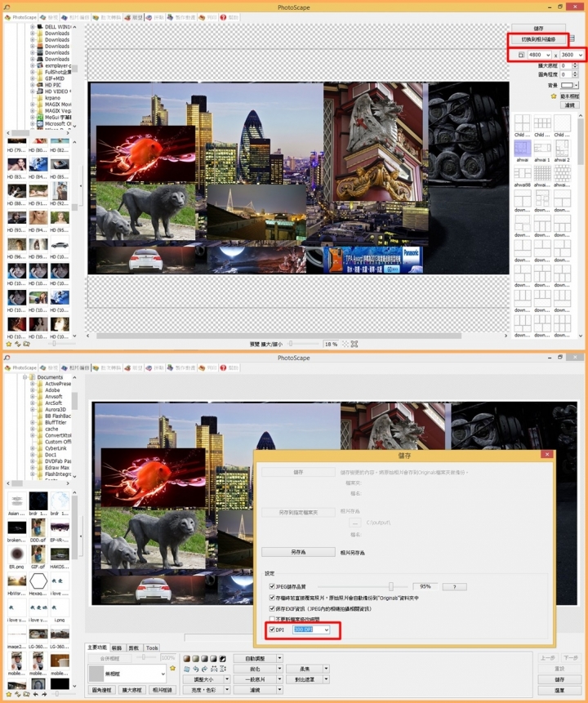Toggle the don't-update-file-time checkbox
Image resolution: width=588 pixels, height=703 pixels.
(x=272, y=619)
